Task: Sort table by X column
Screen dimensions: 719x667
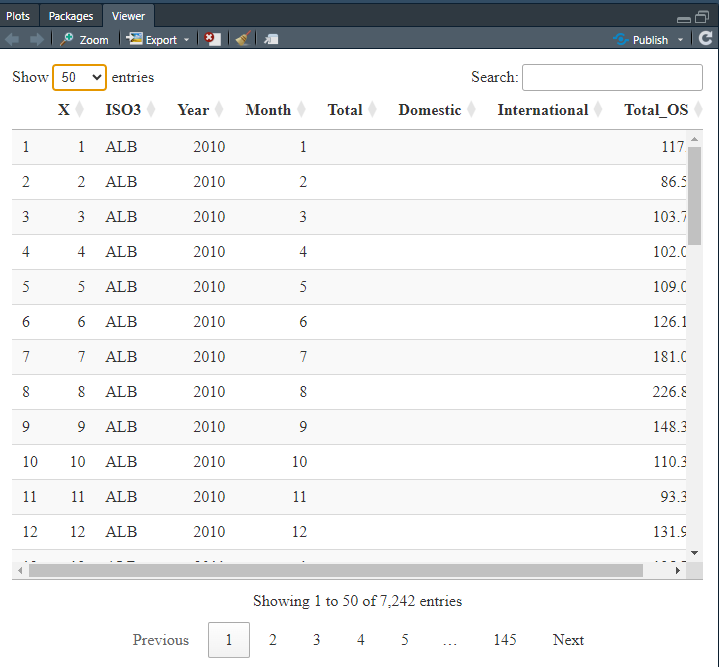Action: [70, 110]
